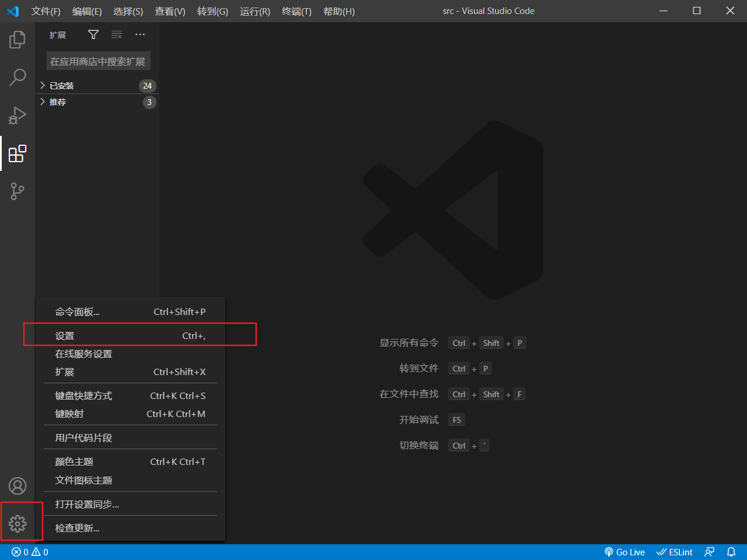747x560 pixels.
Task: Open the Run and Debug view
Action: click(18, 115)
